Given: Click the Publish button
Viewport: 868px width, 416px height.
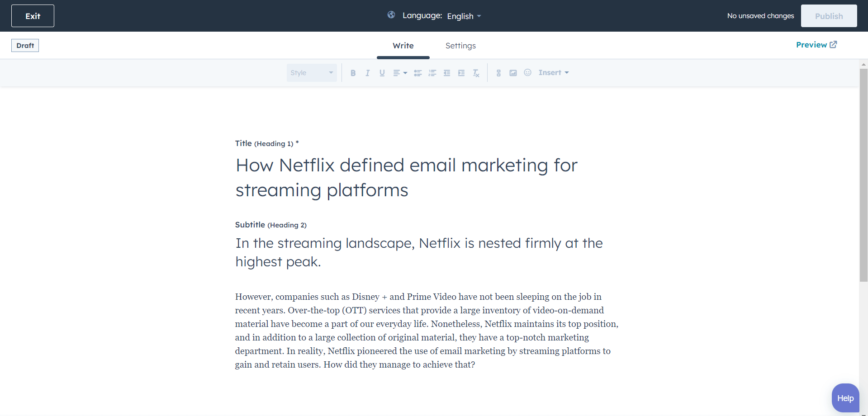Looking at the screenshot, I should click(x=829, y=16).
